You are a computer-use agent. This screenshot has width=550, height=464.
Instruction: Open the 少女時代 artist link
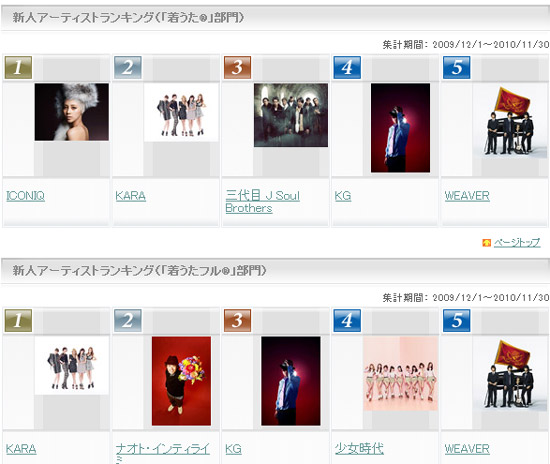pyautogui.click(x=359, y=448)
